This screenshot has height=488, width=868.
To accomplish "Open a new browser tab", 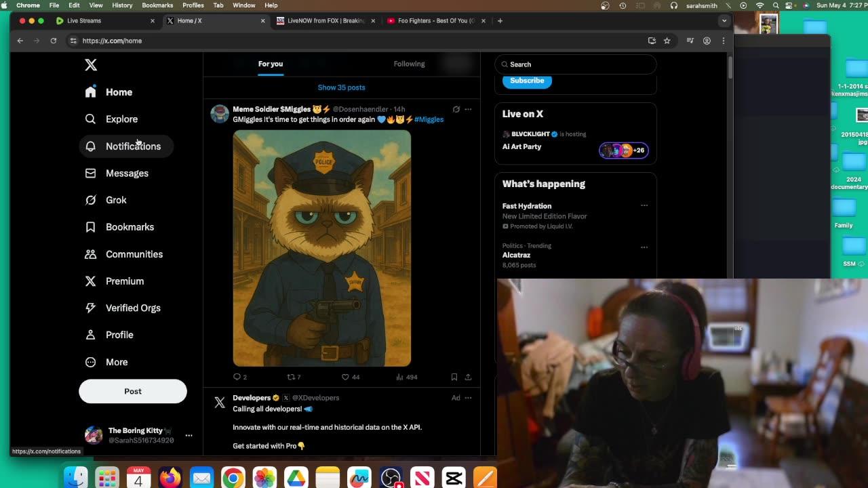I will pyautogui.click(x=500, y=21).
